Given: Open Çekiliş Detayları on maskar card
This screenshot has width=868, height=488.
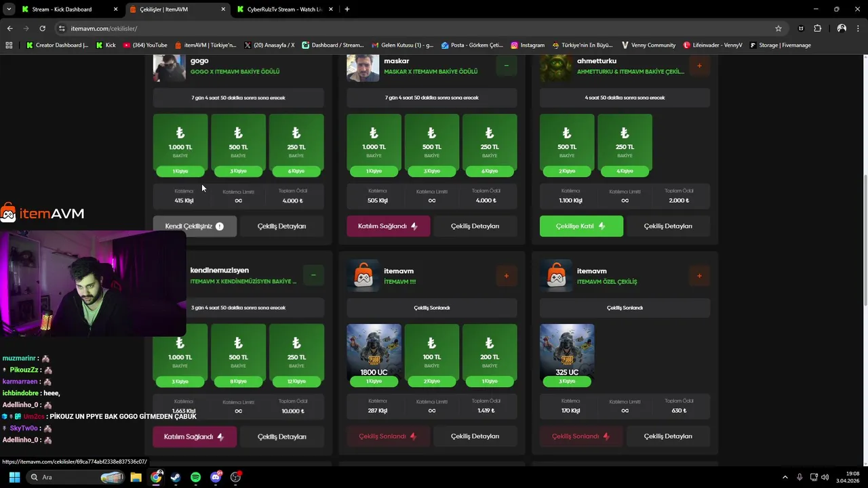Looking at the screenshot, I should 475,226.
